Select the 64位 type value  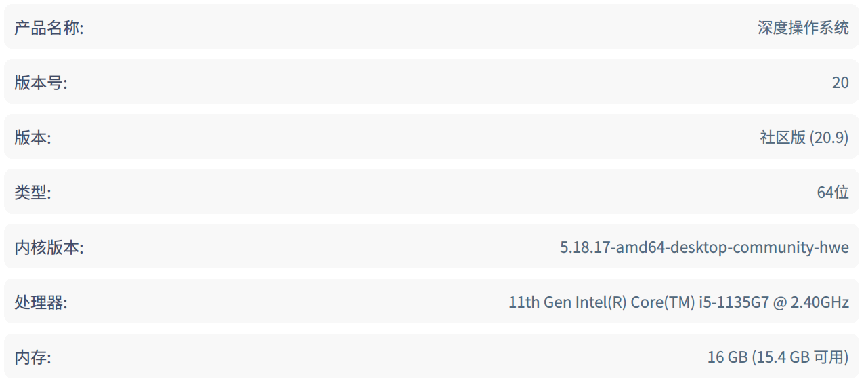coord(833,193)
